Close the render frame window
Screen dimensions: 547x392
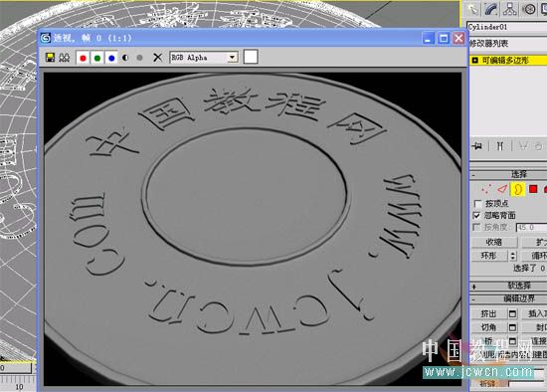(458, 38)
